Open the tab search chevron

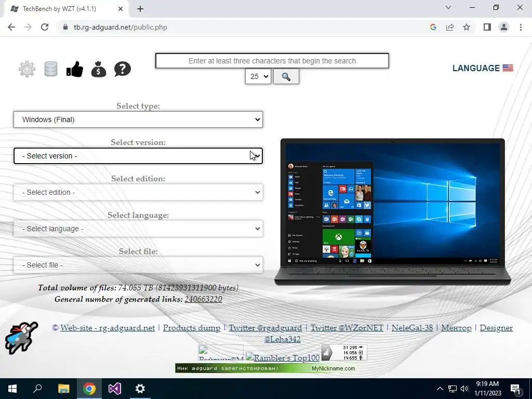pos(448,7)
